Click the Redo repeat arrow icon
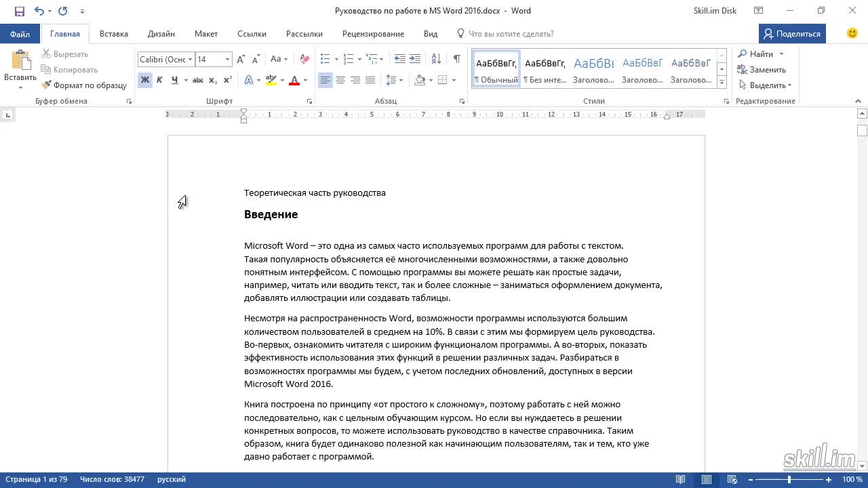 (63, 11)
